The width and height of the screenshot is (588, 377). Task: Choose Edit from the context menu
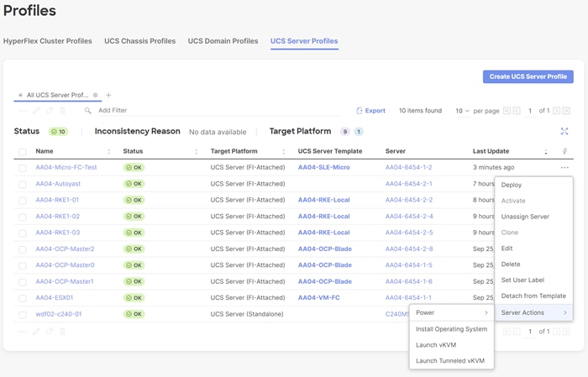[x=533, y=248]
